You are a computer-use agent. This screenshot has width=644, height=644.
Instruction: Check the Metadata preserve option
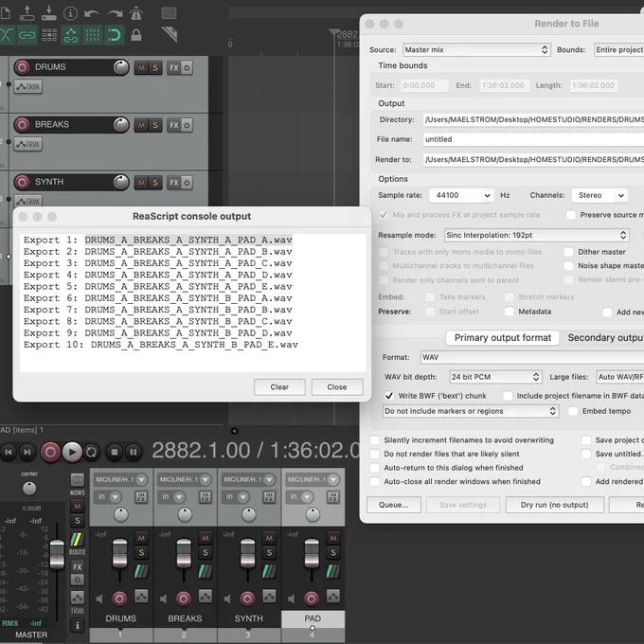pyautogui.click(x=509, y=312)
